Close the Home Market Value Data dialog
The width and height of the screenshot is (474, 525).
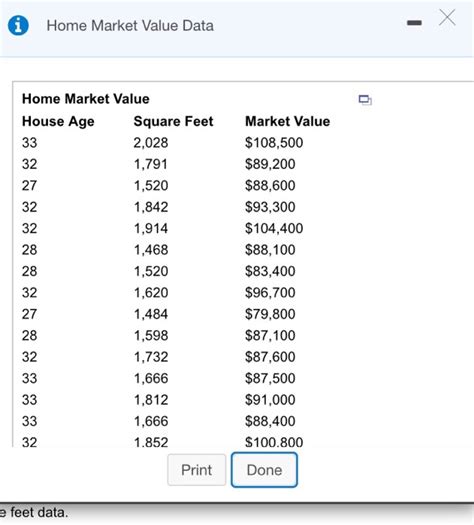447,17
